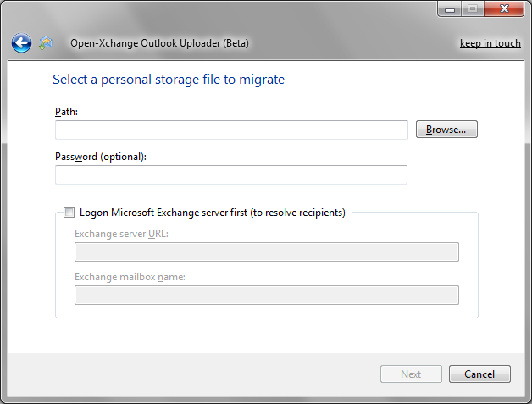
Task: Go back with the blue arrow button
Action: (21, 43)
